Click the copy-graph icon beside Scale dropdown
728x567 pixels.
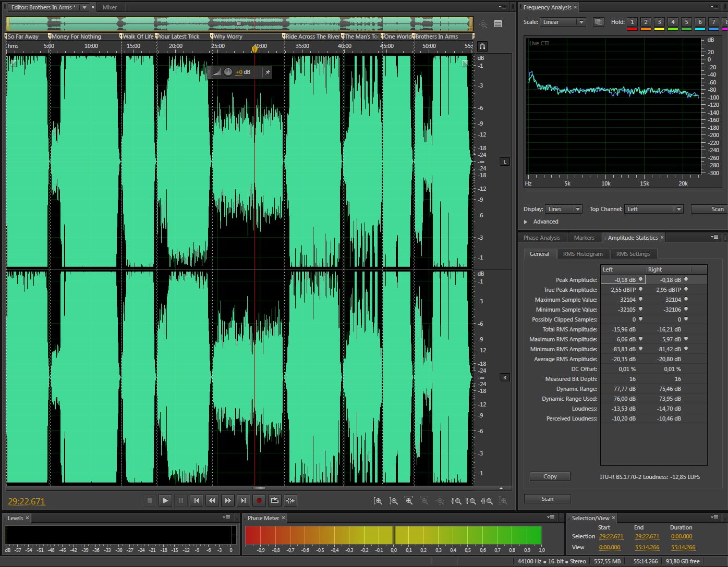coord(599,22)
